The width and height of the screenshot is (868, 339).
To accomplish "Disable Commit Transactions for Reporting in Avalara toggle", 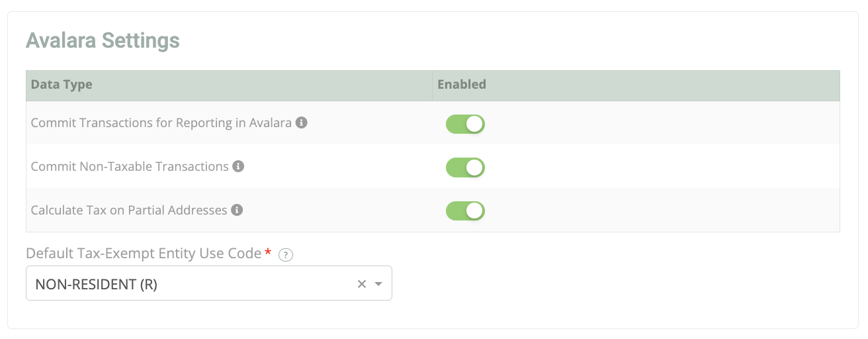I will (x=465, y=124).
